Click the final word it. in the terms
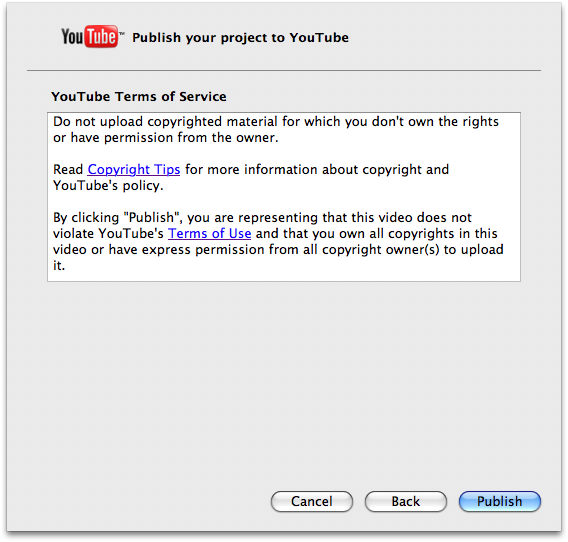 (59, 266)
